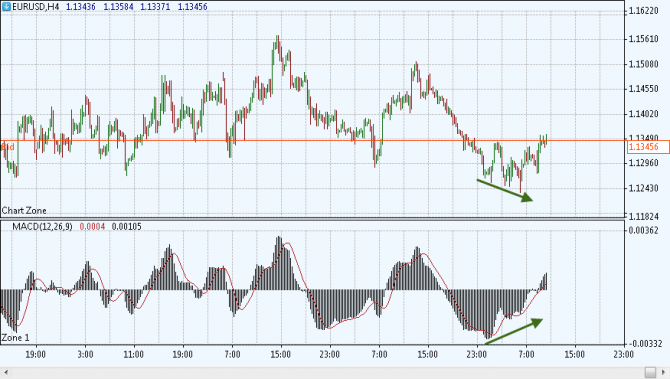Click the 1.12430 price axis label
The width and height of the screenshot is (670, 379).
[644, 188]
